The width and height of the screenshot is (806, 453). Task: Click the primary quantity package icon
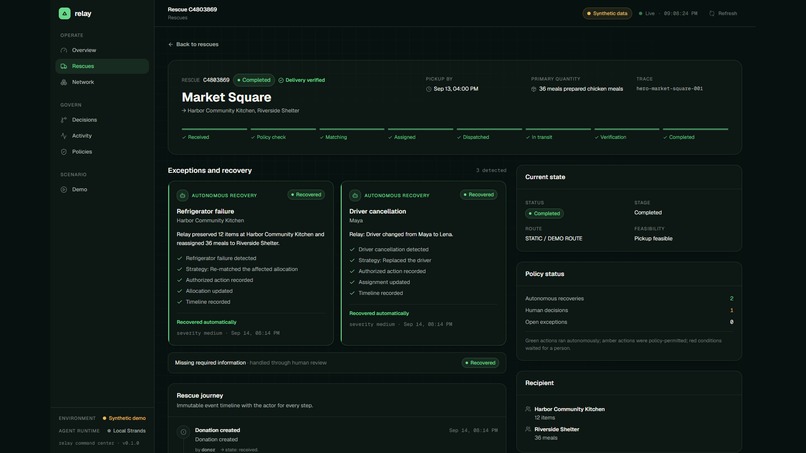pyautogui.click(x=534, y=89)
